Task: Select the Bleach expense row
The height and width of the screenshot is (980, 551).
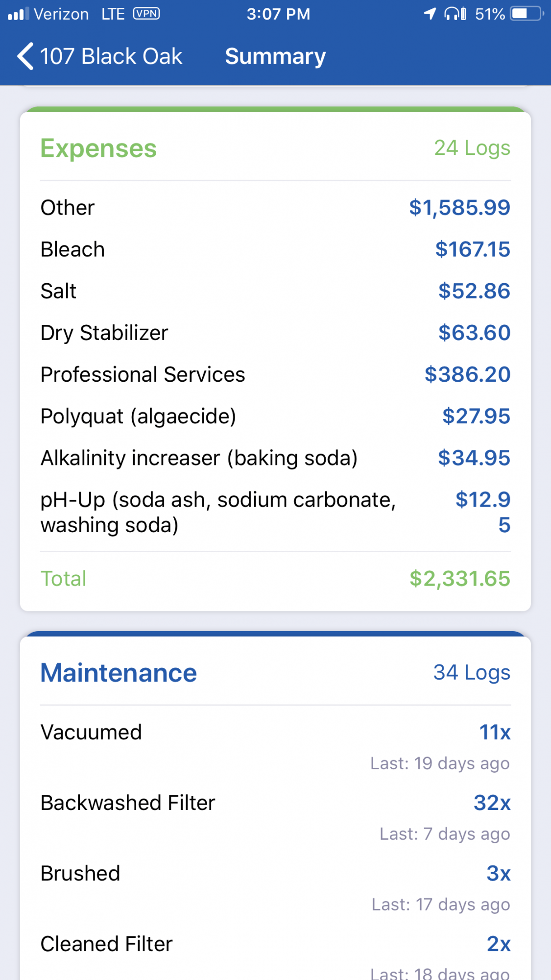Action: pos(275,249)
